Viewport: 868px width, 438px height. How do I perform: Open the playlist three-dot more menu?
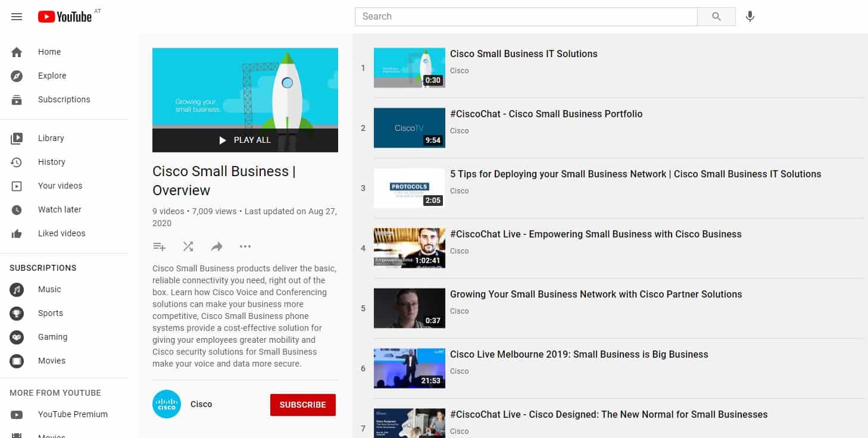245,246
